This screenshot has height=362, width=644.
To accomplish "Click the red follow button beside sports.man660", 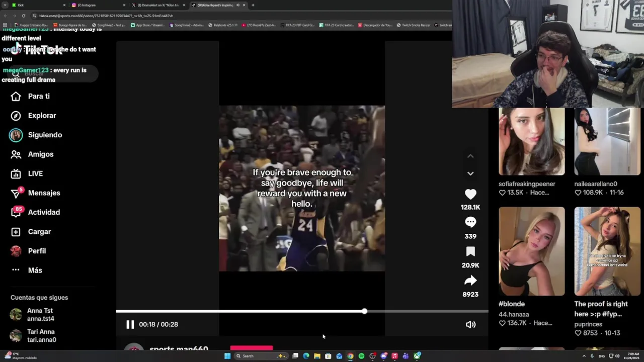I will 252,347.
